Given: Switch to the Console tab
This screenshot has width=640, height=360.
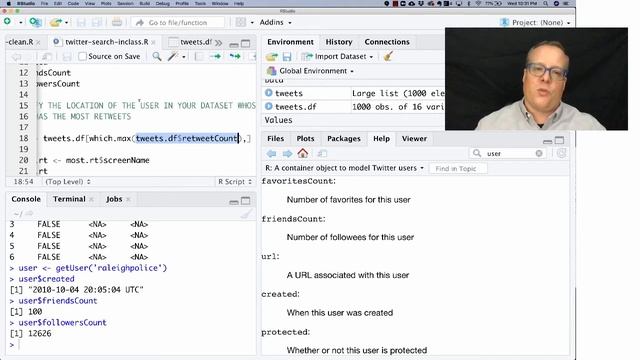Looking at the screenshot, I should point(26,199).
